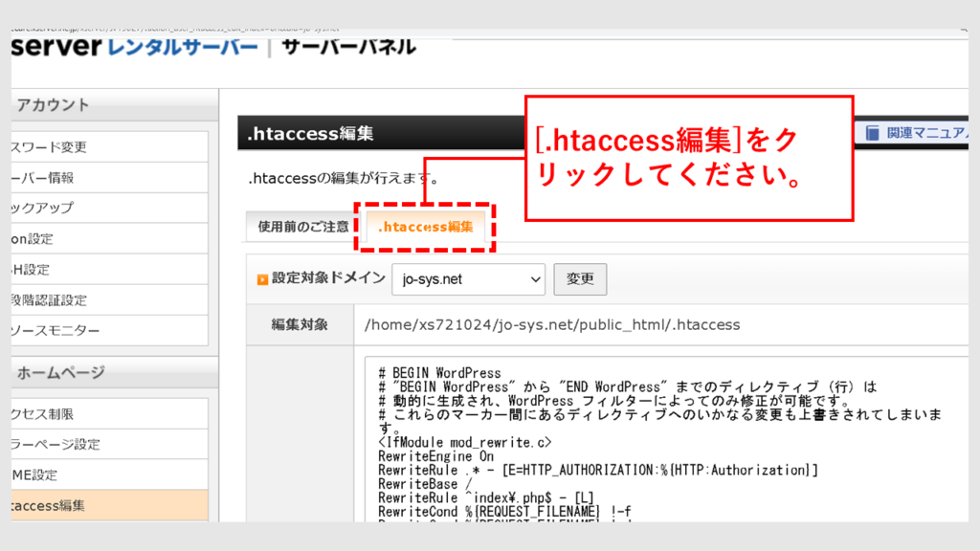Click the 'RewriteEngine On' line
Image resolution: width=980 pixels, height=551 pixels.
(435, 456)
